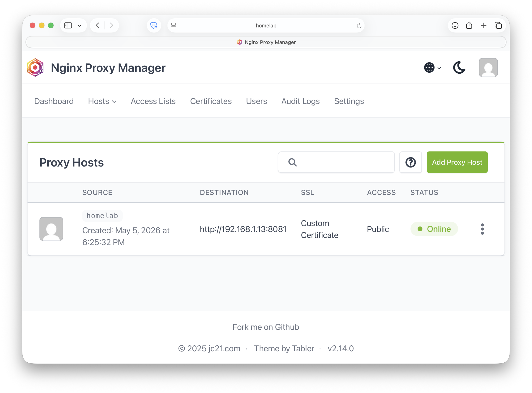The width and height of the screenshot is (532, 393).
Task: Expand the Hosts dropdown menu
Action: pos(102,101)
